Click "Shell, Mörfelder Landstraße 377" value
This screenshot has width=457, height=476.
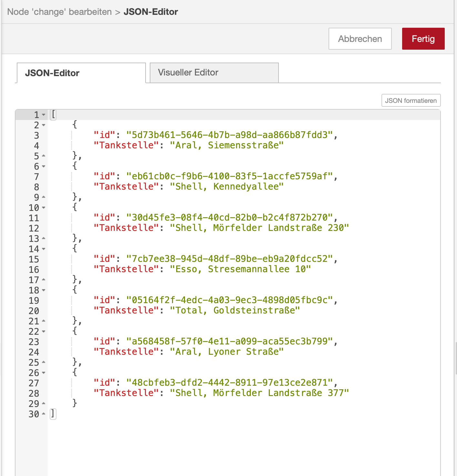(x=259, y=393)
